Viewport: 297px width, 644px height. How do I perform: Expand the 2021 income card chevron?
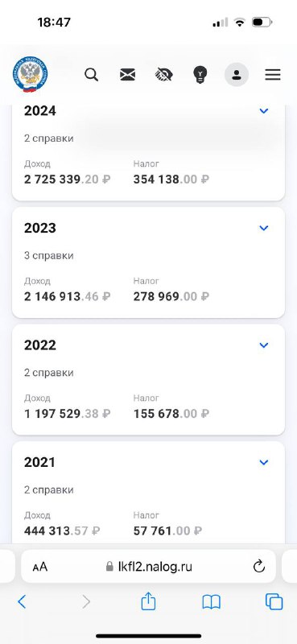[x=264, y=462]
